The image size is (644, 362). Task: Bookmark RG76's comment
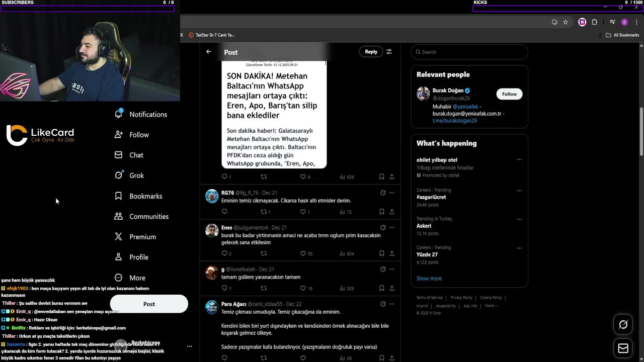coord(382,212)
